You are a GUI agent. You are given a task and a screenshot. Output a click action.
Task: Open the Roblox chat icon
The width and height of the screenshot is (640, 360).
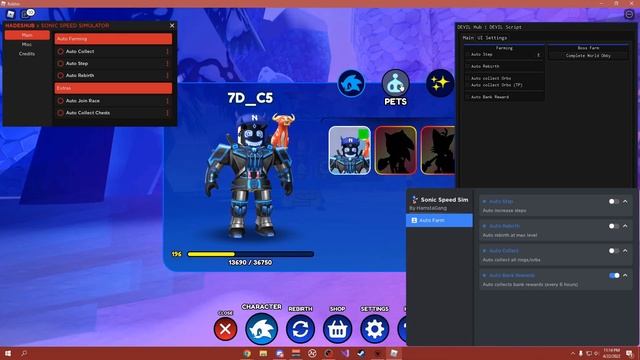[x=27, y=14]
